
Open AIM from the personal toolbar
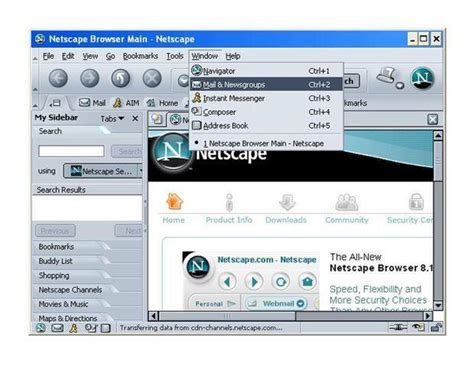126,103
